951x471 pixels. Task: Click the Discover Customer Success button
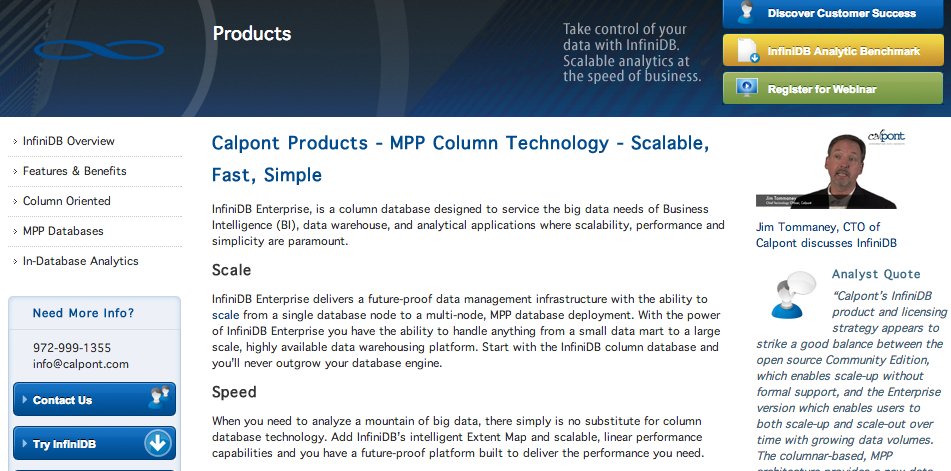click(x=833, y=13)
